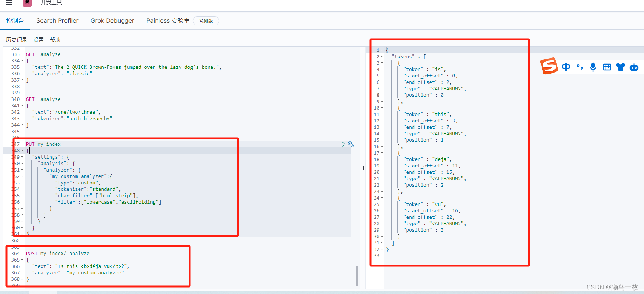Image resolution: width=644 pixels, height=294 pixels.
Task: Collapse the block at editor line 341
Action: [22, 106]
